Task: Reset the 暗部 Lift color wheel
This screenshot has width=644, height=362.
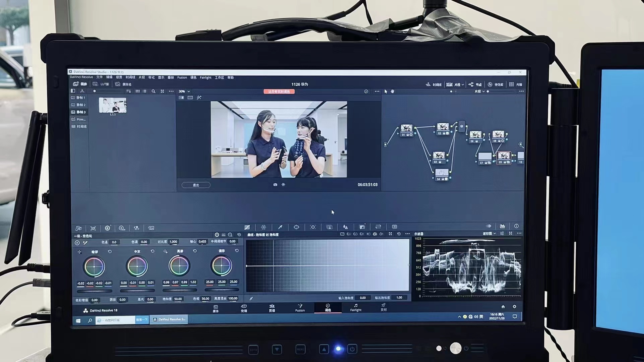Action: (110, 251)
